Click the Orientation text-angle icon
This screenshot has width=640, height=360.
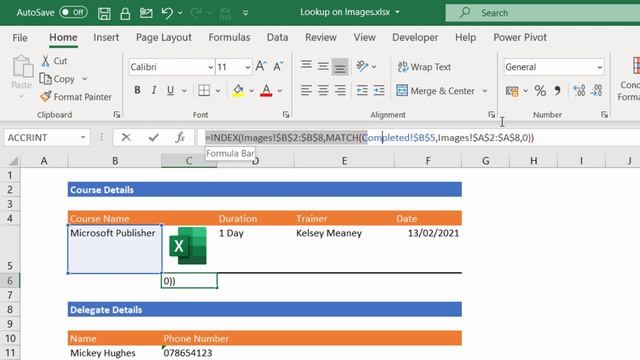[x=362, y=66]
